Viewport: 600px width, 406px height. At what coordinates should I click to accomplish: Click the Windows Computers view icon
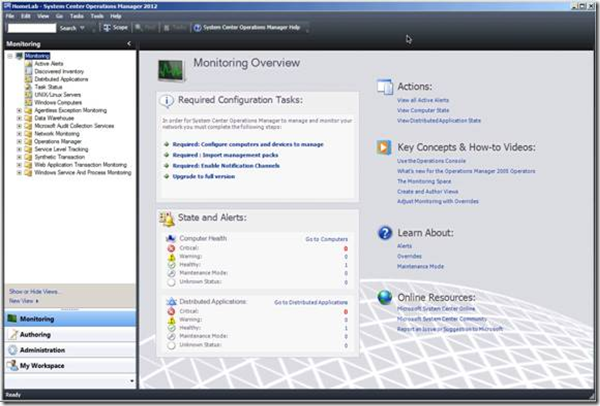point(28,103)
